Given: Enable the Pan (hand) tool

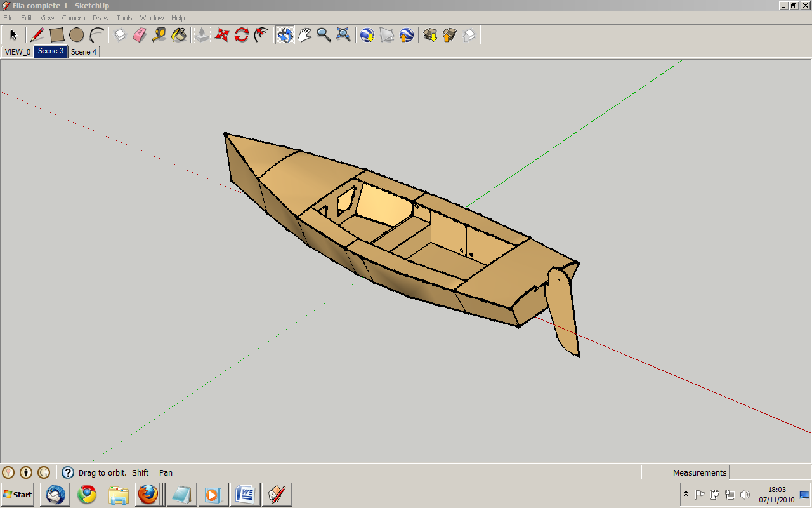Looking at the screenshot, I should (303, 35).
